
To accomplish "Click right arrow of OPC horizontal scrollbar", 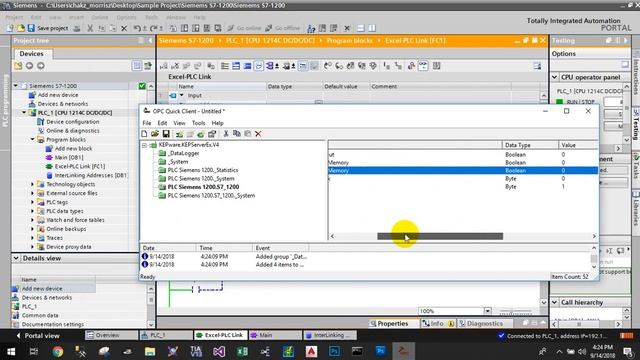I will pyautogui.click(x=594, y=236).
